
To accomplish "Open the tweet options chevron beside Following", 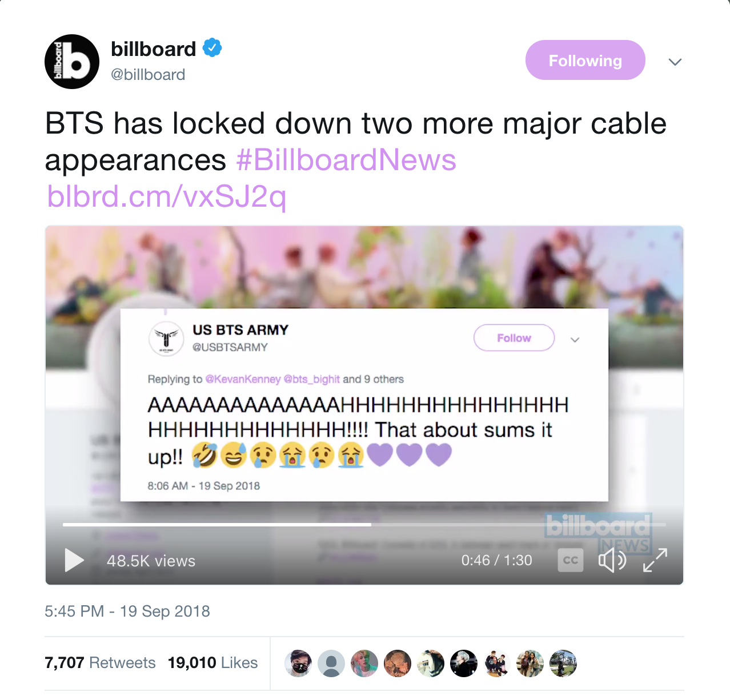I will point(675,62).
